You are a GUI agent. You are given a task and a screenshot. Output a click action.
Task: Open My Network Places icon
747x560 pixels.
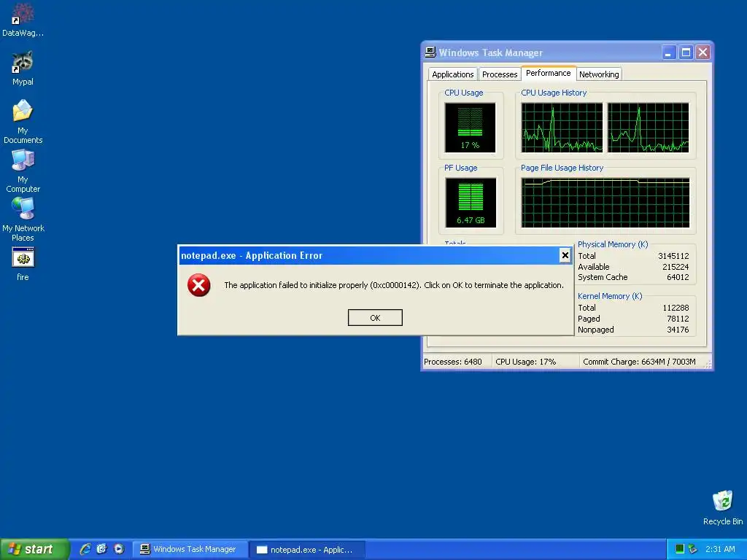pyautogui.click(x=23, y=219)
